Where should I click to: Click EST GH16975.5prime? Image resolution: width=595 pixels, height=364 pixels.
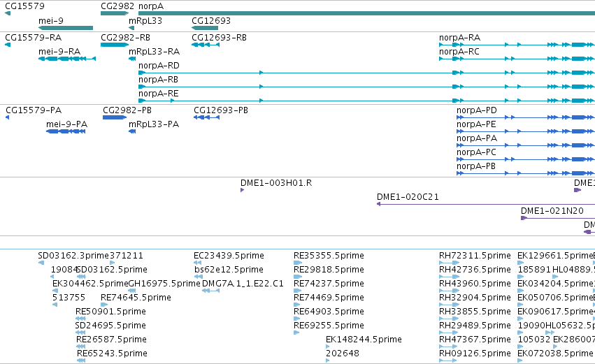coord(164,284)
